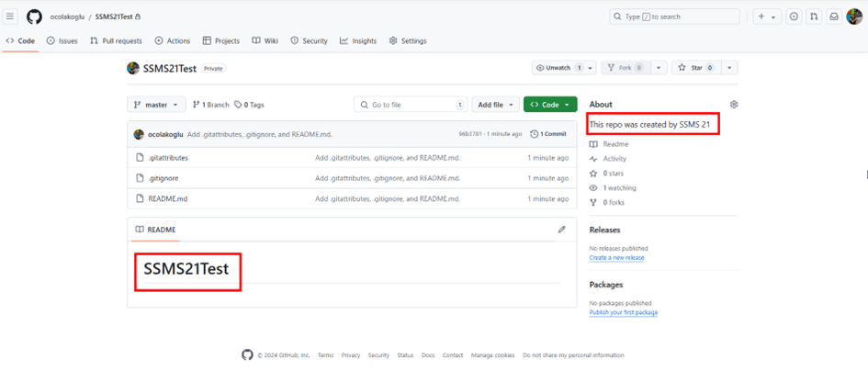Switch to the Issues tab
868x371 pixels.
click(62, 41)
